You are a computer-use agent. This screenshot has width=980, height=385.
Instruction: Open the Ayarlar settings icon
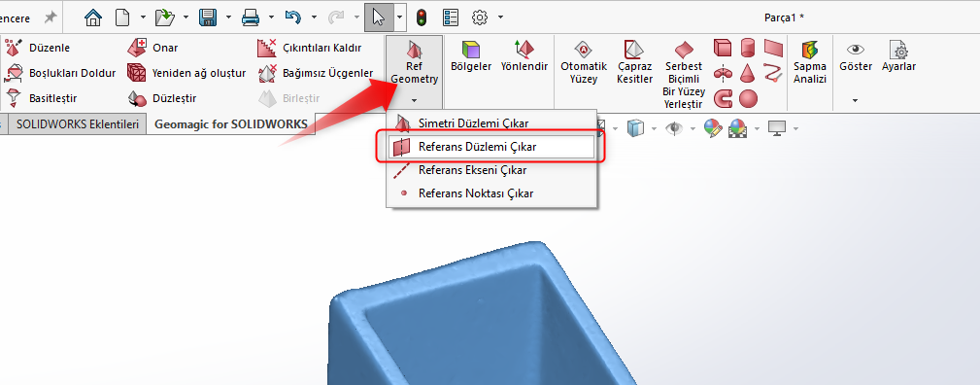(x=898, y=56)
